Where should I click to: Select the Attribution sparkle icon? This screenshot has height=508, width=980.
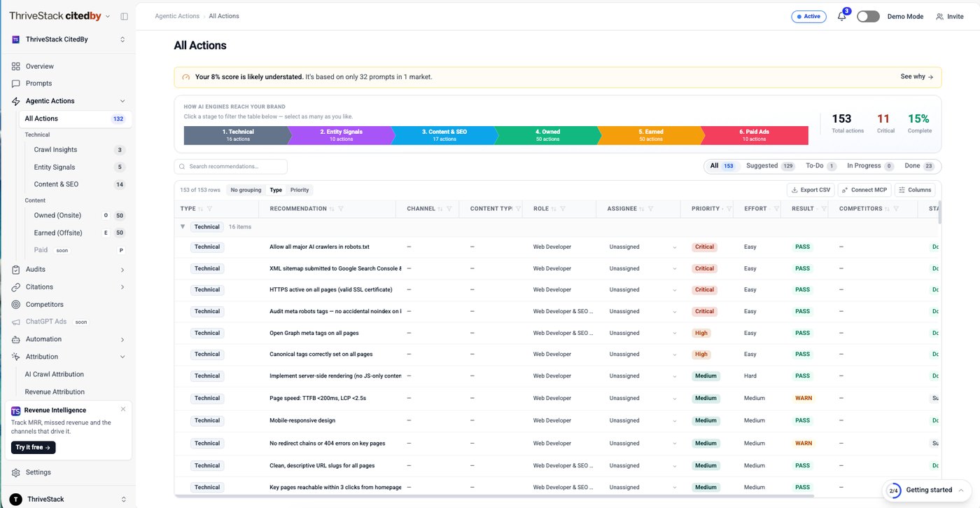click(16, 357)
